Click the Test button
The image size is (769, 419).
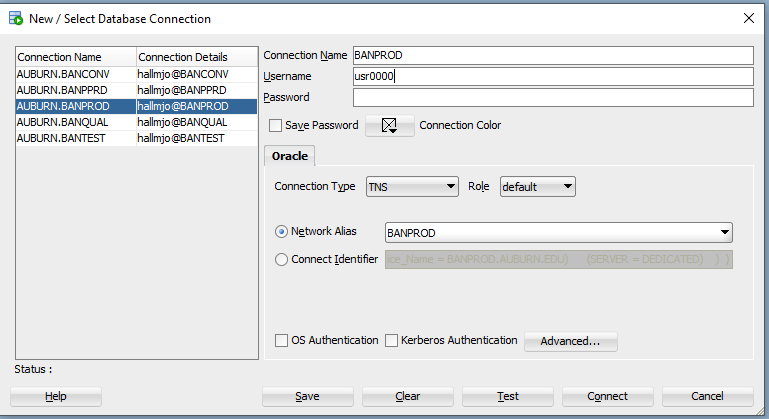[508, 396]
